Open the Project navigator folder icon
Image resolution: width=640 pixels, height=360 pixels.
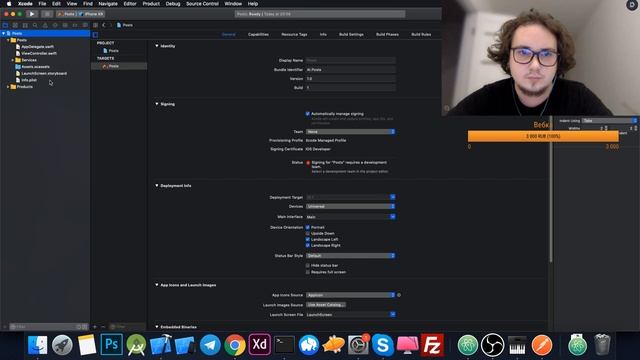pos(5,25)
